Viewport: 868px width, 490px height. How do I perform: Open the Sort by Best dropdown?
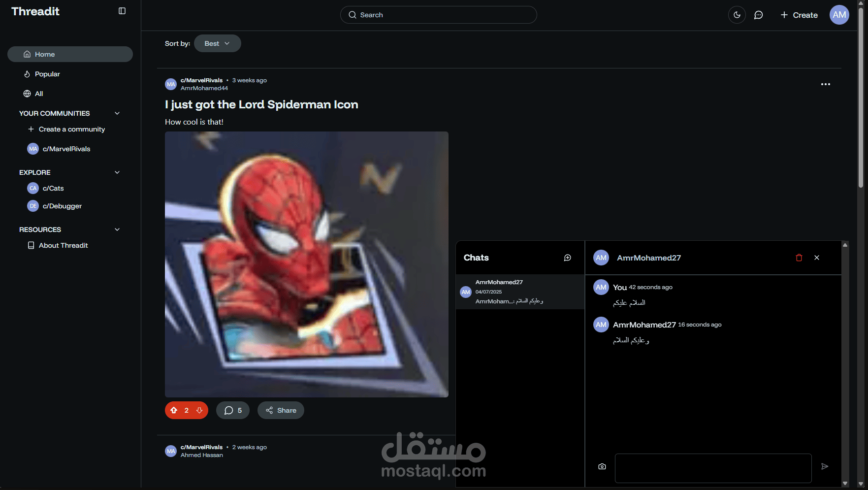(217, 43)
